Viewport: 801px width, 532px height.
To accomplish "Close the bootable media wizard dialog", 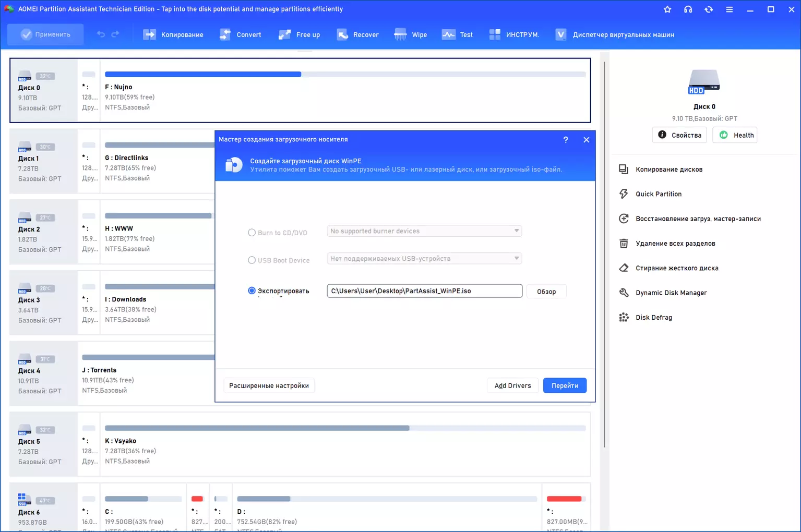I will (x=587, y=140).
